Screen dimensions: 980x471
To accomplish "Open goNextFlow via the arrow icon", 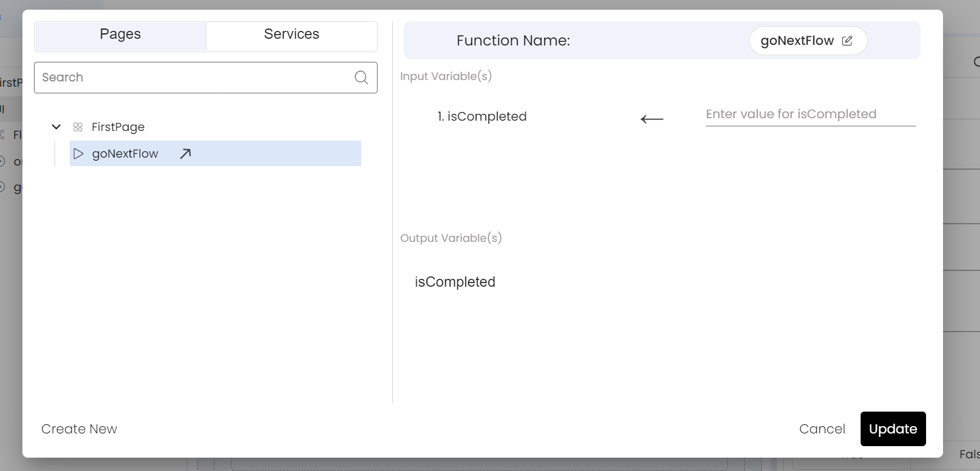I will tap(185, 153).
